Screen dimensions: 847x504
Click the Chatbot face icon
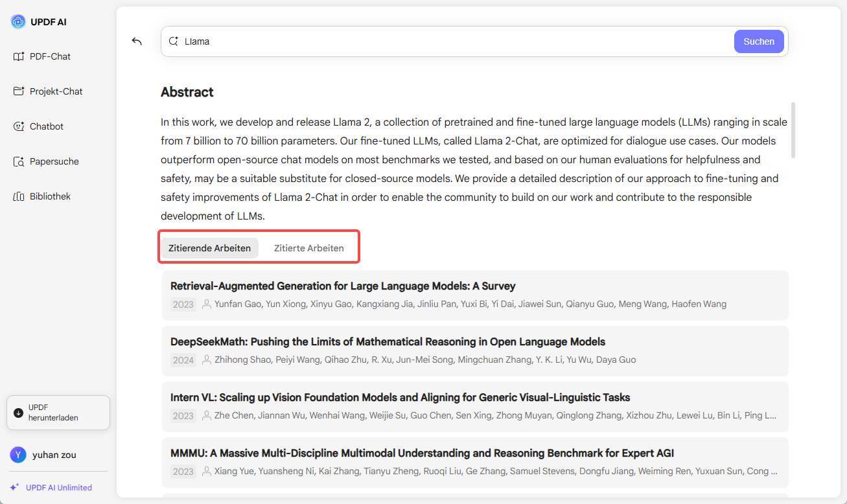pos(18,126)
